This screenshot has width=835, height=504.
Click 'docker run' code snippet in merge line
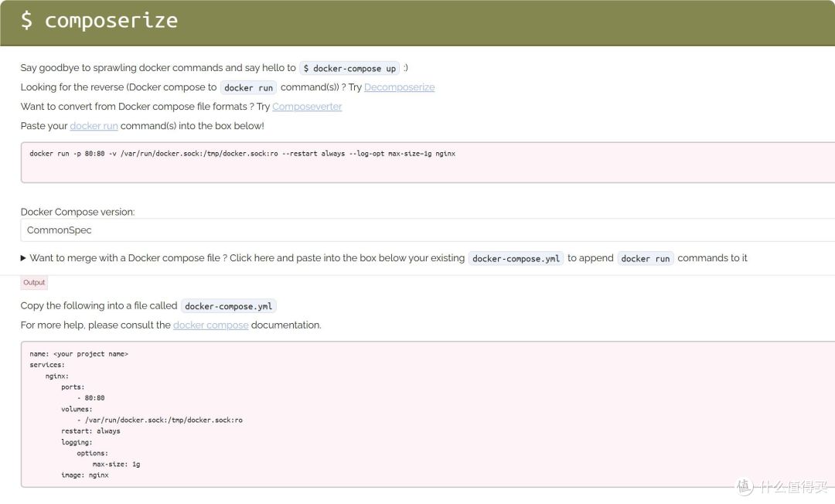tap(646, 259)
